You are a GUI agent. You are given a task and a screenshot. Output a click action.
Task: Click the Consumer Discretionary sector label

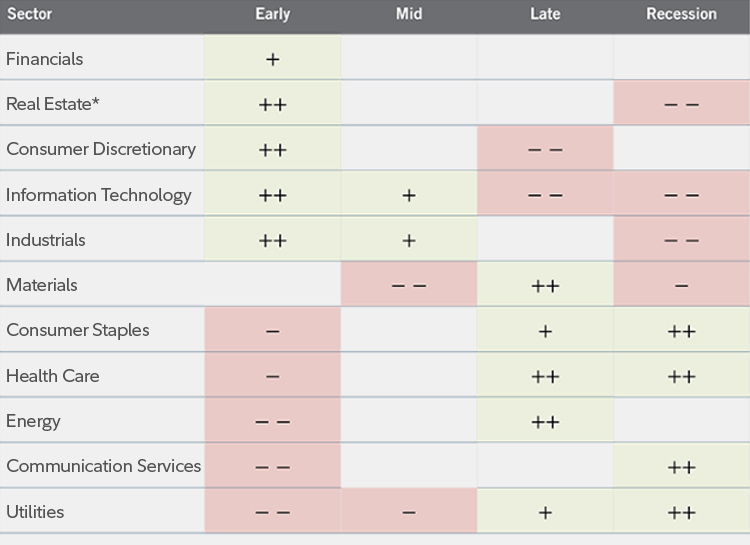(101, 149)
